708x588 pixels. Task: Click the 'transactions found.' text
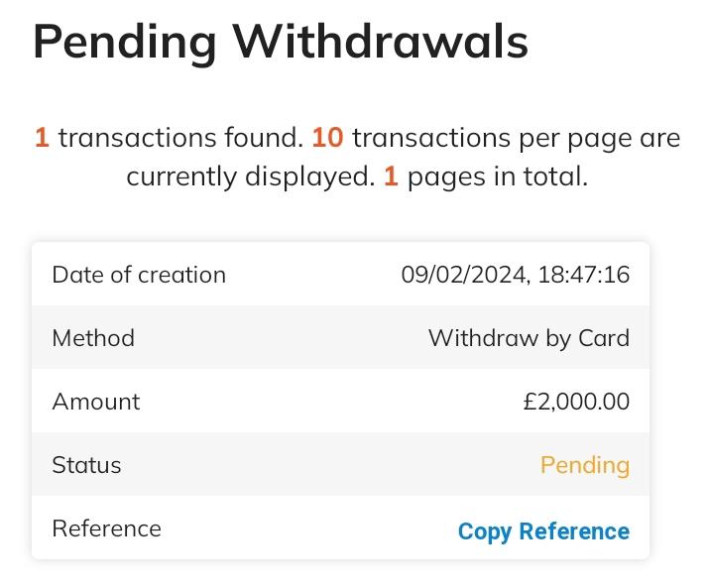point(180,138)
